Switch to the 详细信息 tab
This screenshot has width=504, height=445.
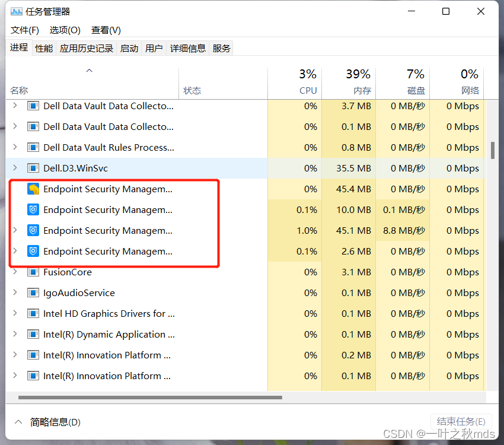[188, 48]
